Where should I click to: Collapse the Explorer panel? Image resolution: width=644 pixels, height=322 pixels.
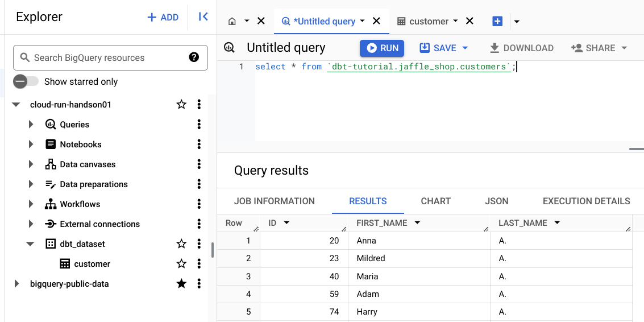tap(203, 17)
